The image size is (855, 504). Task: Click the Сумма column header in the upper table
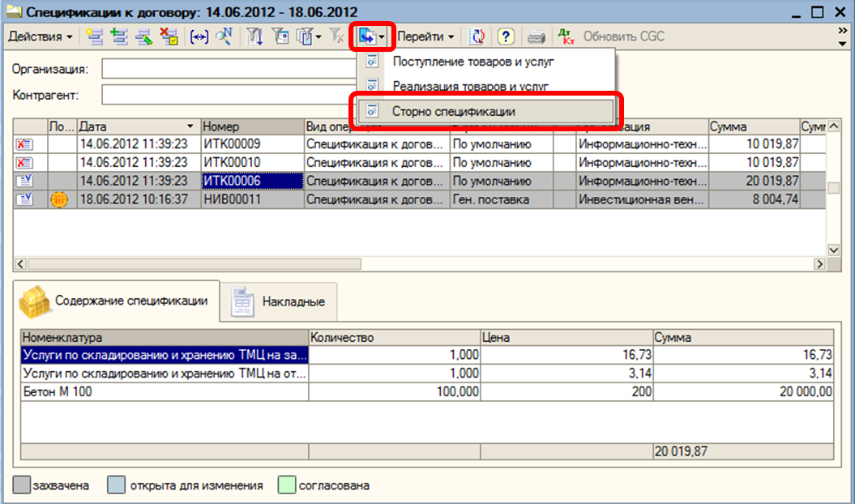[x=755, y=126]
